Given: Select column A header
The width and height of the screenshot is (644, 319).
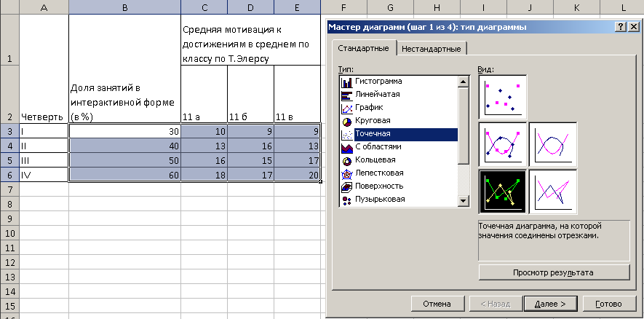Looking at the screenshot, I should pos(44,7).
